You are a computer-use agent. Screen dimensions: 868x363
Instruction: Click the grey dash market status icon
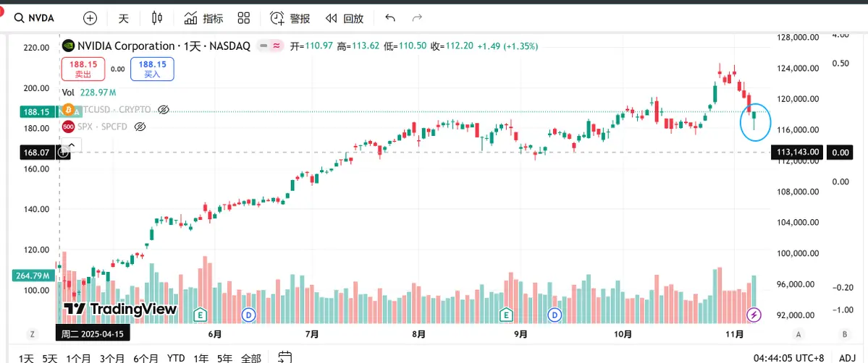(x=265, y=46)
